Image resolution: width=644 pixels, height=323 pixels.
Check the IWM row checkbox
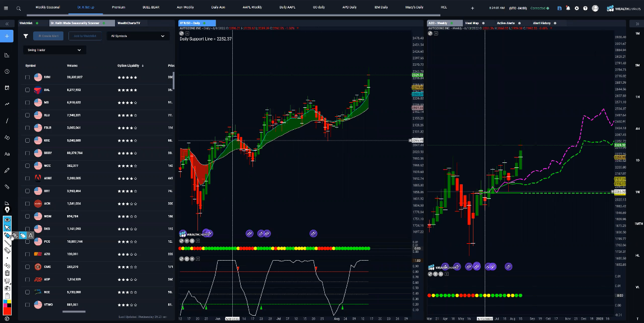(x=27, y=78)
